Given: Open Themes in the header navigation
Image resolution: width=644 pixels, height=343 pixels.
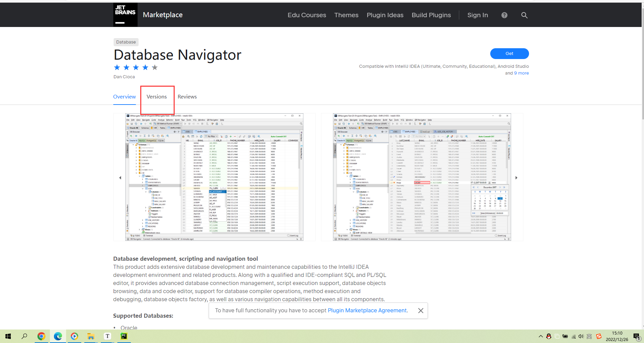Looking at the screenshot, I should (346, 15).
